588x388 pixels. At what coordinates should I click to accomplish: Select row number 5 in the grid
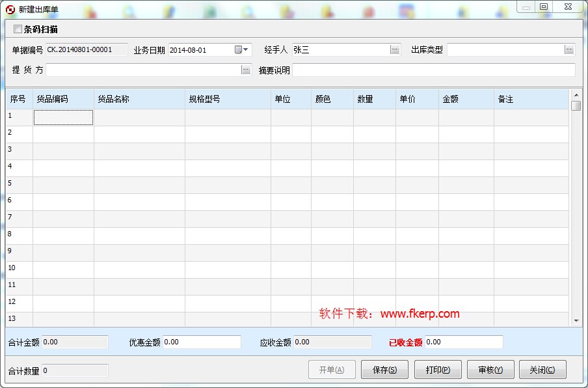(x=20, y=185)
